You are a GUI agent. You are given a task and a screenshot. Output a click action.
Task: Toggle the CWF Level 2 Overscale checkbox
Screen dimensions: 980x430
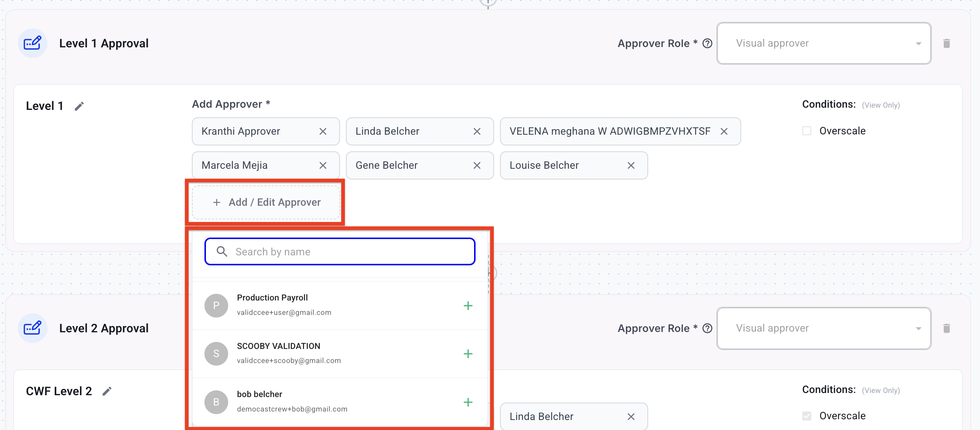coord(807,416)
